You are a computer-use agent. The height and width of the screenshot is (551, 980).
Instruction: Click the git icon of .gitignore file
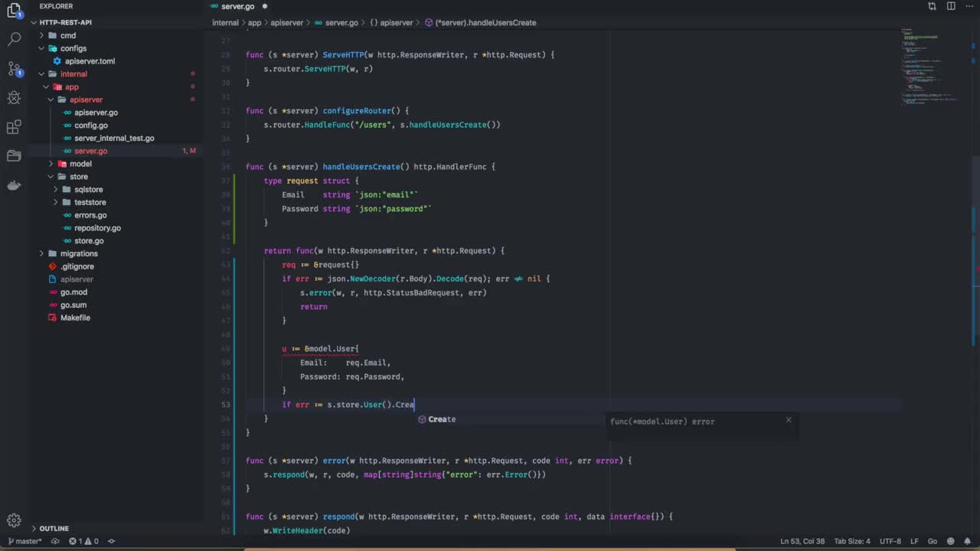[53, 266]
